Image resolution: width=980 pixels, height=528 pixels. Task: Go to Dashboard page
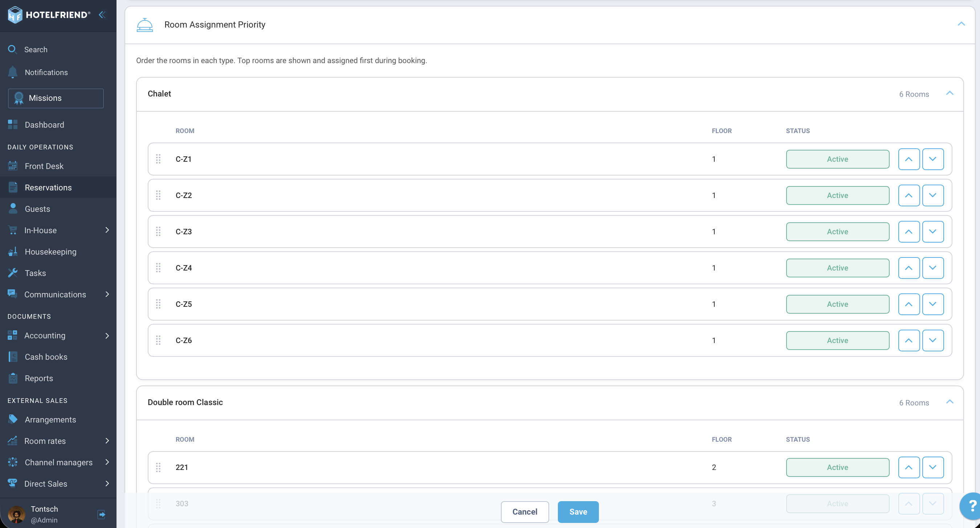58,125
